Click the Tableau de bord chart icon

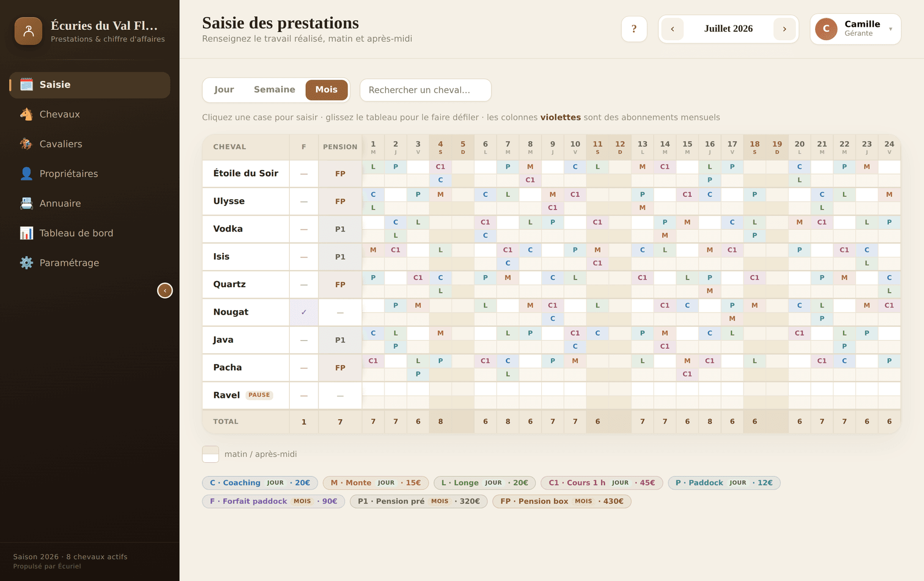pos(26,233)
